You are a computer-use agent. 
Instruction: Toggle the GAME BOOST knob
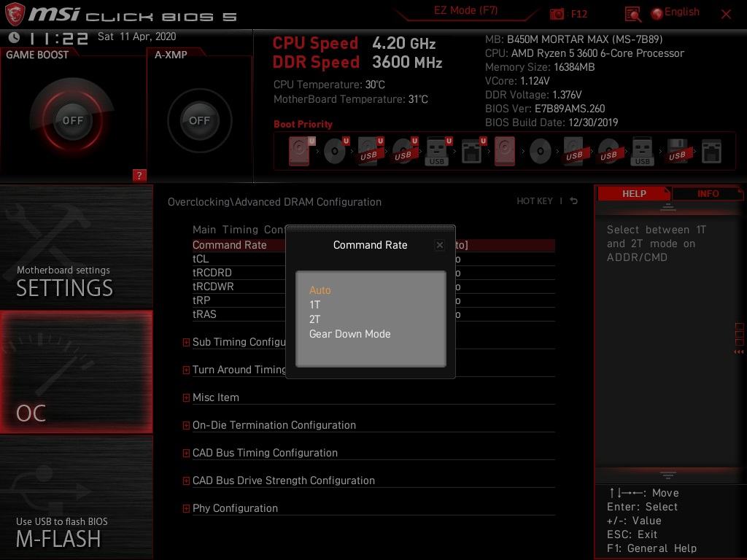[x=72, y=120]
